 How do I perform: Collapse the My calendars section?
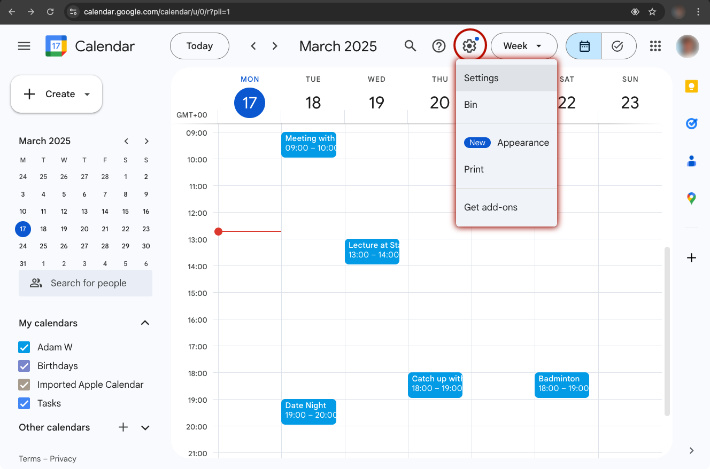pos(145,323)
